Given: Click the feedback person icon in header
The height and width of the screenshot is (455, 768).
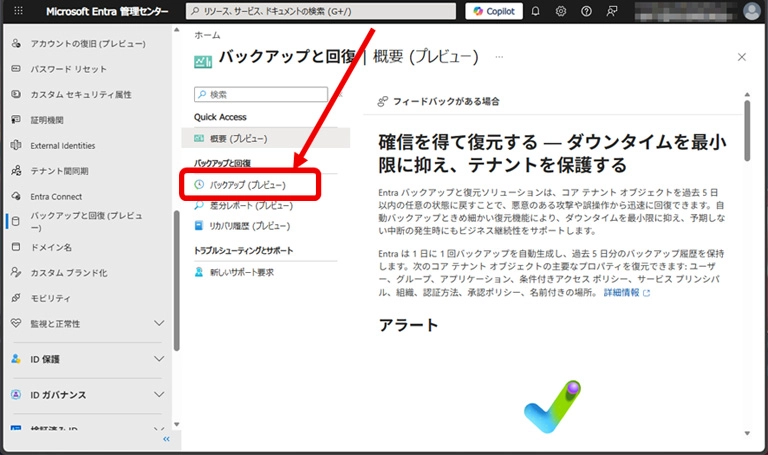Looking at the screenshot, I should pyautogui.click(x=612, y=11).
